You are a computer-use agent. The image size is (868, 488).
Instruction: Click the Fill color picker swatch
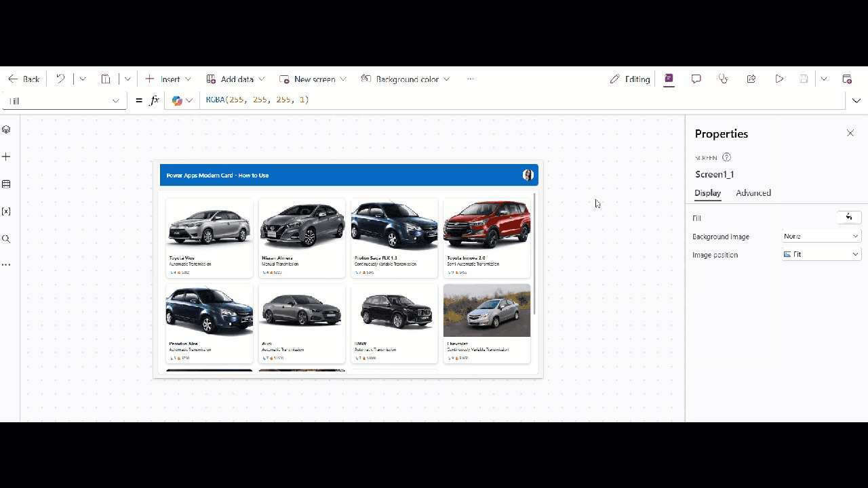point(849,218)
